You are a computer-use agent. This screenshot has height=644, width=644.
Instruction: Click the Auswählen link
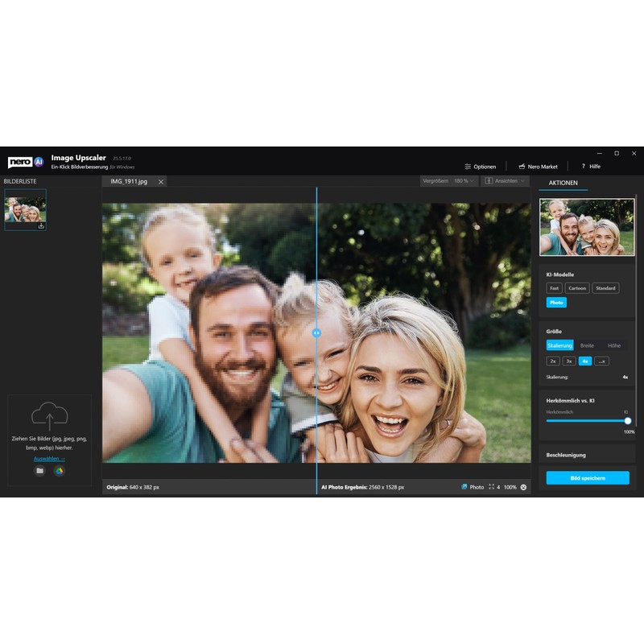tap(49, 458)
